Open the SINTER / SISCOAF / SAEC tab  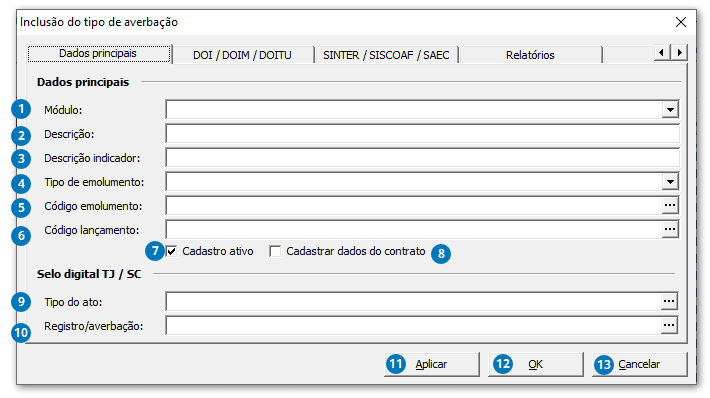pos(386,55)
